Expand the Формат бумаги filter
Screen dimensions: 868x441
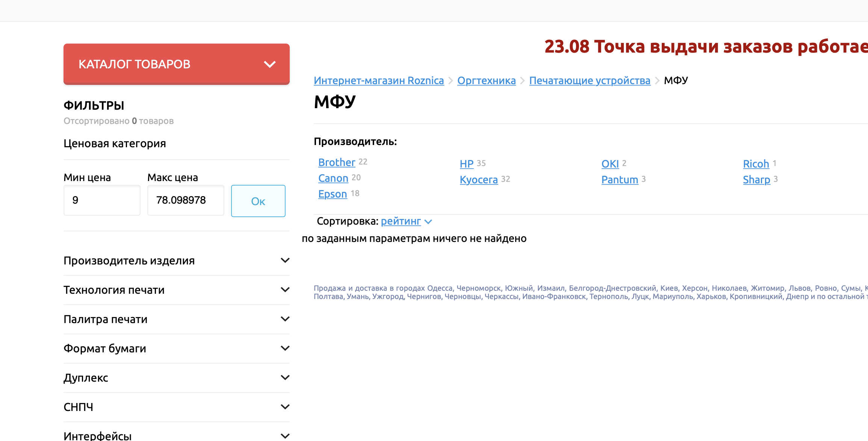pyautogui.click(x=176, y=349)
